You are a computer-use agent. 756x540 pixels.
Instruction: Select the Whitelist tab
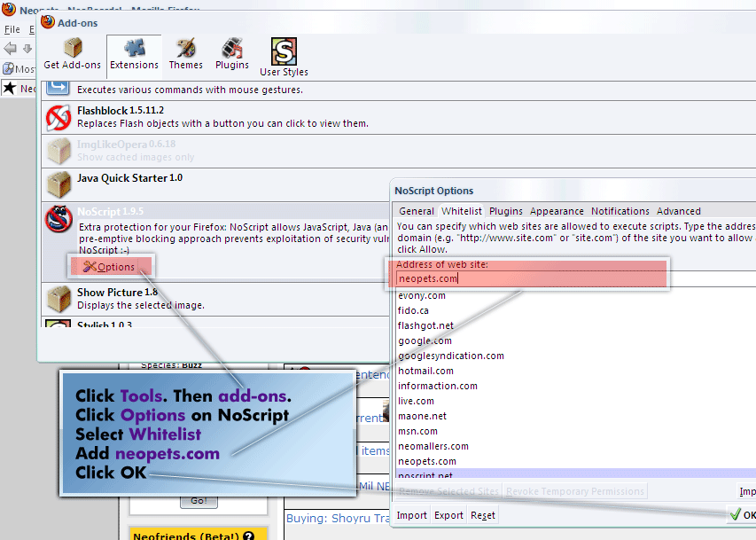462,211
